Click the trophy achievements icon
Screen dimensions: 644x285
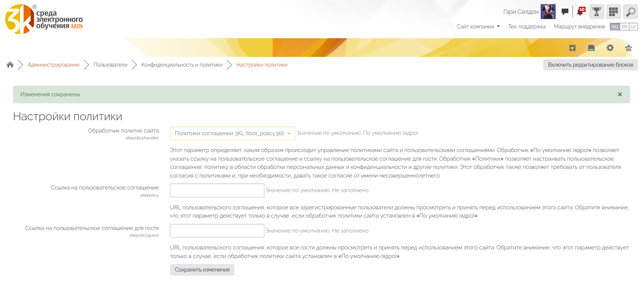[597, 12]
